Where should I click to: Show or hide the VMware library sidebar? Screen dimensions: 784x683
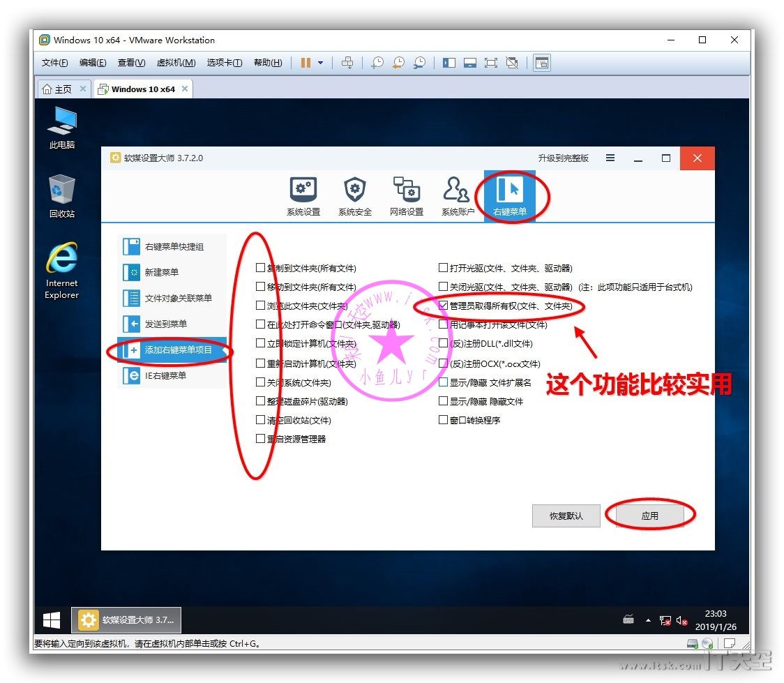pos(449,63)
